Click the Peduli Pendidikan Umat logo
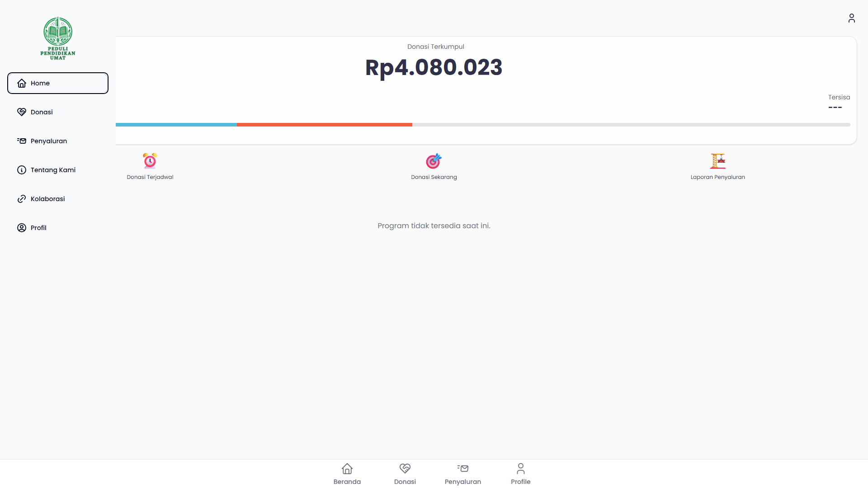The image size is (868, 488). pos(57,38)
